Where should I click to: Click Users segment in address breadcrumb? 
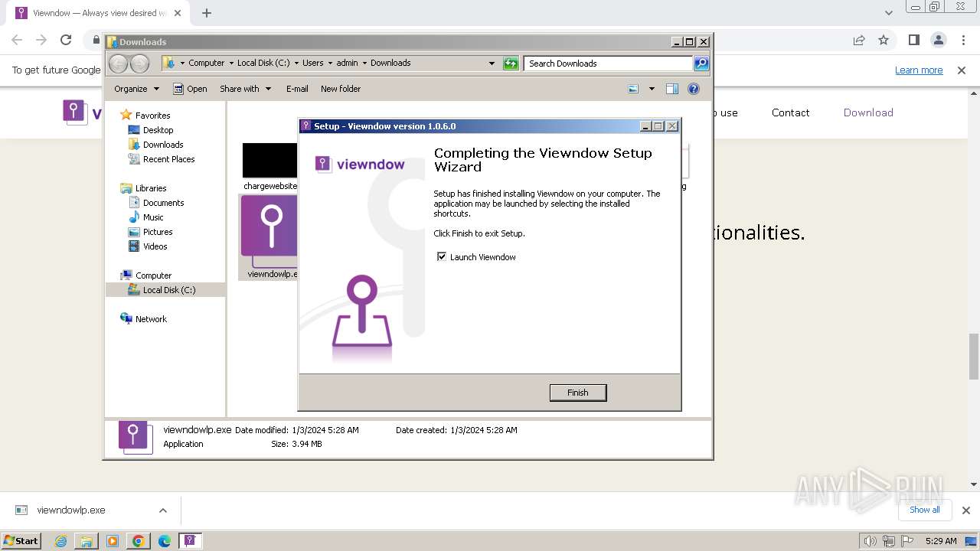[312, 63]
